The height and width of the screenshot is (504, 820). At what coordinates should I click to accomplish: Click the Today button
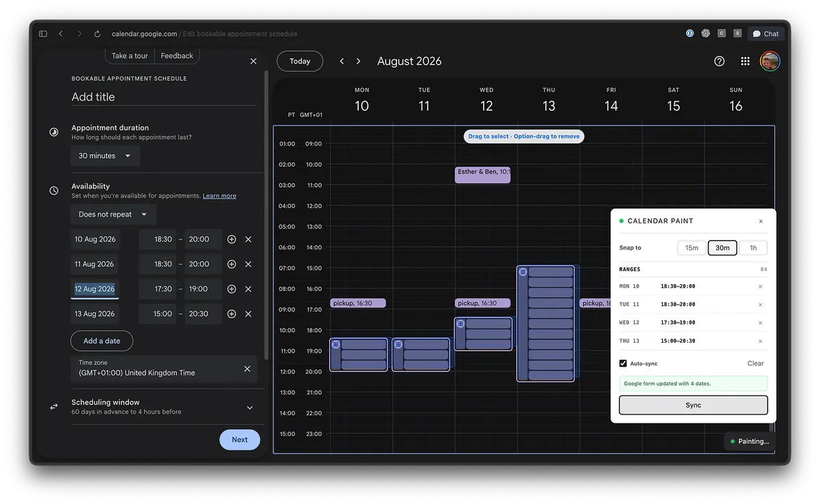click(x=300, y=61)
